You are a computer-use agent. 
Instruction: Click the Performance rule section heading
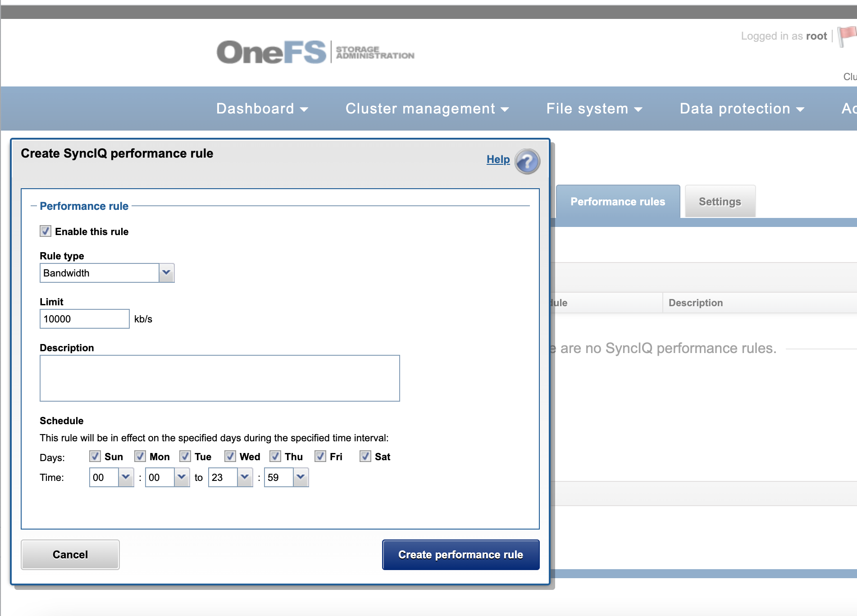click(84, 206)
